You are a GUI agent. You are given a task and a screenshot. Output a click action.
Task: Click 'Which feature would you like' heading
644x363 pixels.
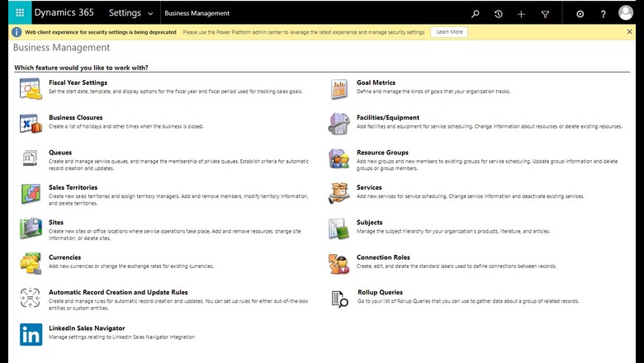pyautogui.click(x=81, y=68)
